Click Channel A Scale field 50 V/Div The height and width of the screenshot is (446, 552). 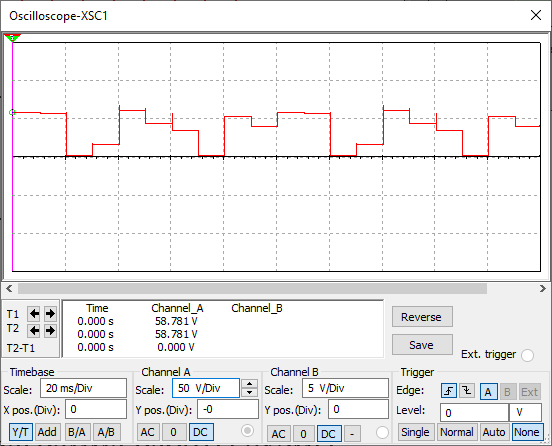206,388
